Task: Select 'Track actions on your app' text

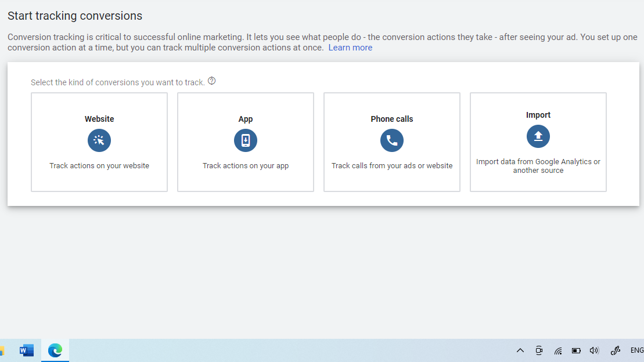Action: pos(246,166)
